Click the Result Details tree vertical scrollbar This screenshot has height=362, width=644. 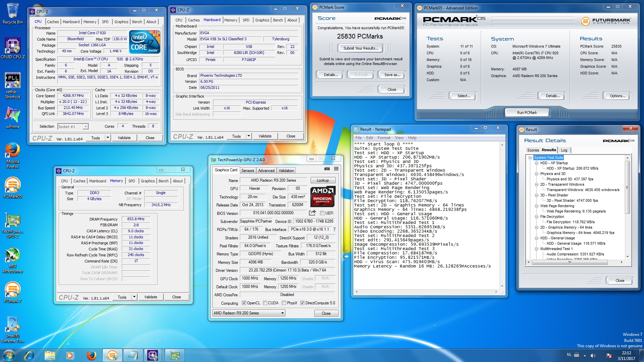627,208
